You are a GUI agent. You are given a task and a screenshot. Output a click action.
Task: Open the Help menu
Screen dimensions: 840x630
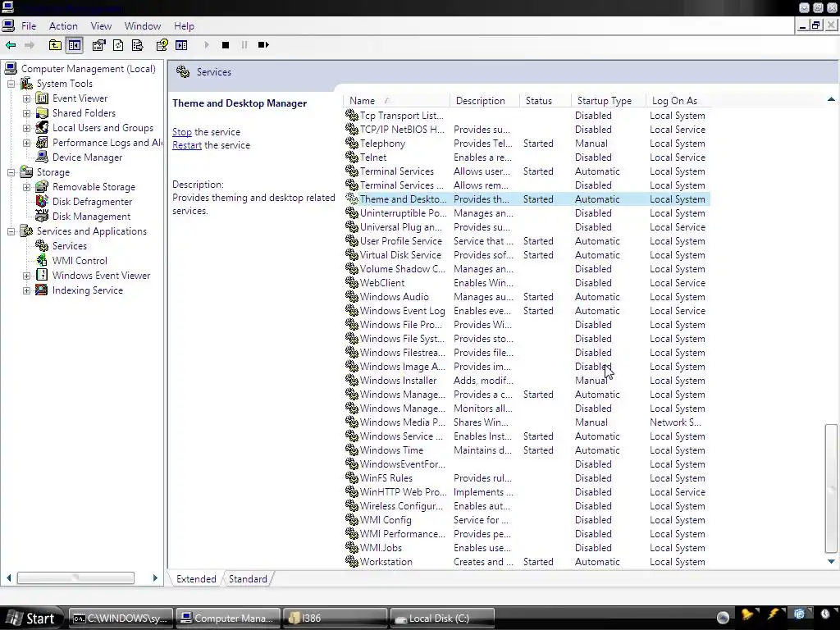coord(184,26)
